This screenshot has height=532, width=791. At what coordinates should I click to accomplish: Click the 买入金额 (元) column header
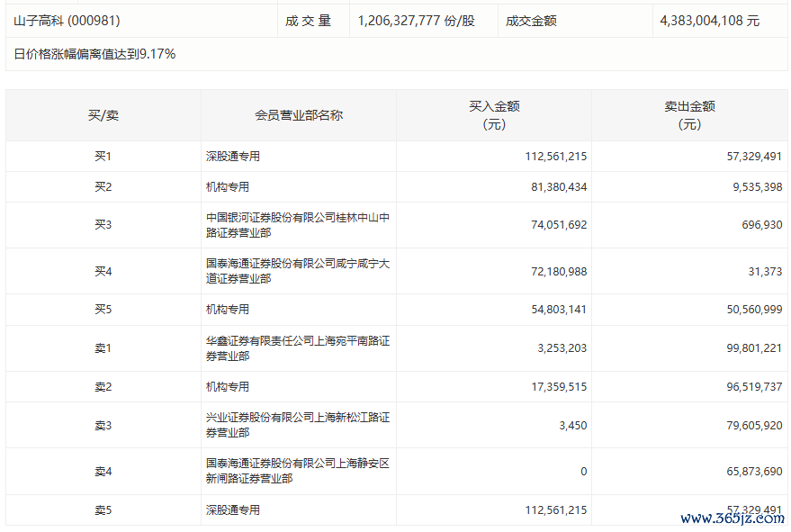(x=494, y=115)
